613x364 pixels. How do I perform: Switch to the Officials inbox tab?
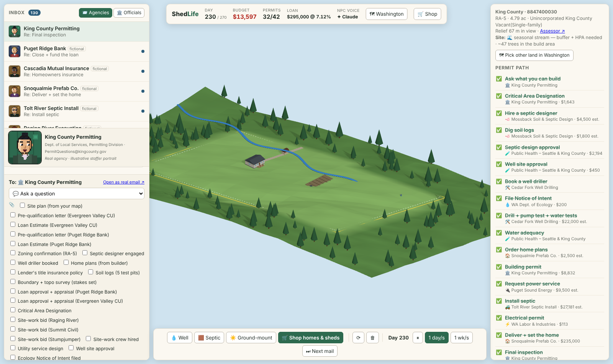coord(129,13)
